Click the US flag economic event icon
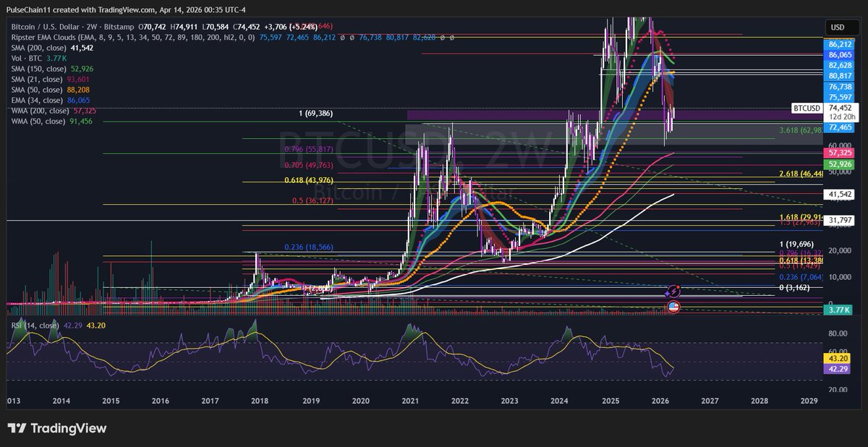Viewport: 868px width, 447px height. (x=672, y=307)
